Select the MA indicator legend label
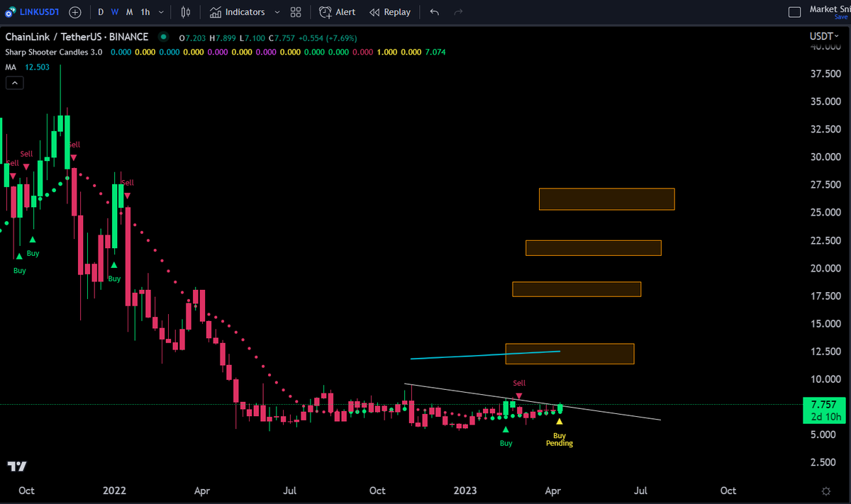The image size is (851, 504). pyautogui.click(x=11, y=67)
